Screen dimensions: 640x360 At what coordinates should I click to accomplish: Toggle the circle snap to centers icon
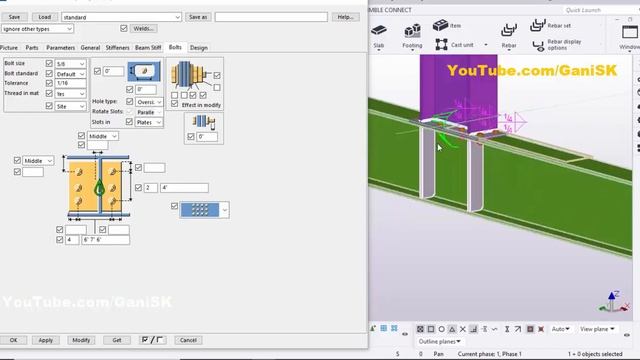tap(441, 329)
